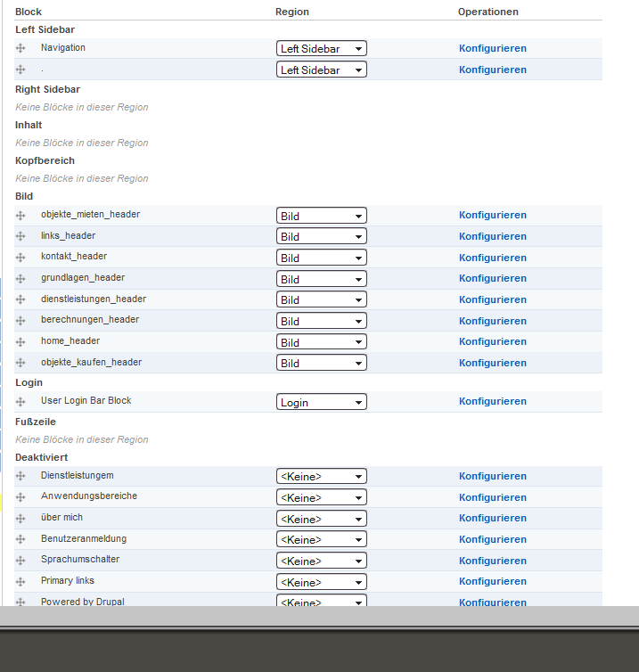The image size is (639, 672).
Task: Open region dropdown for links_header
Action: tap(321, 237)
